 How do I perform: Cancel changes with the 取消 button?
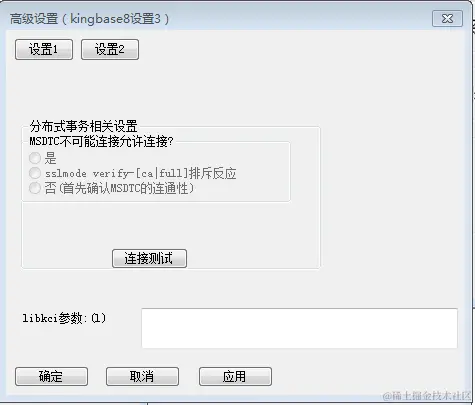point(142,377)
